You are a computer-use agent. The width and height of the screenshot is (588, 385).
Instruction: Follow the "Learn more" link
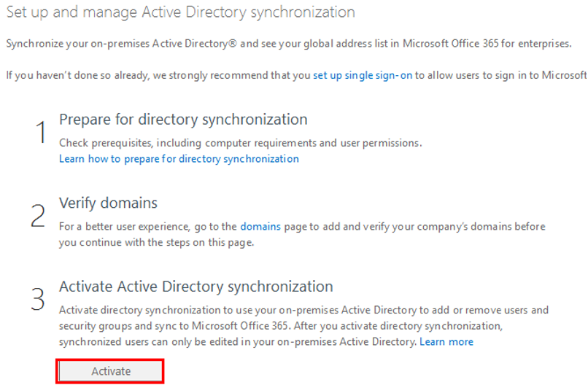446,341
